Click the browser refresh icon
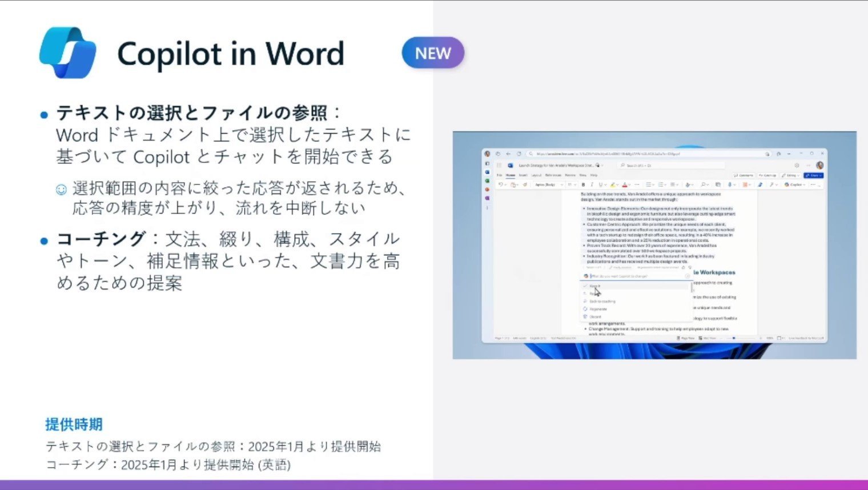 [x=519, y=154]
